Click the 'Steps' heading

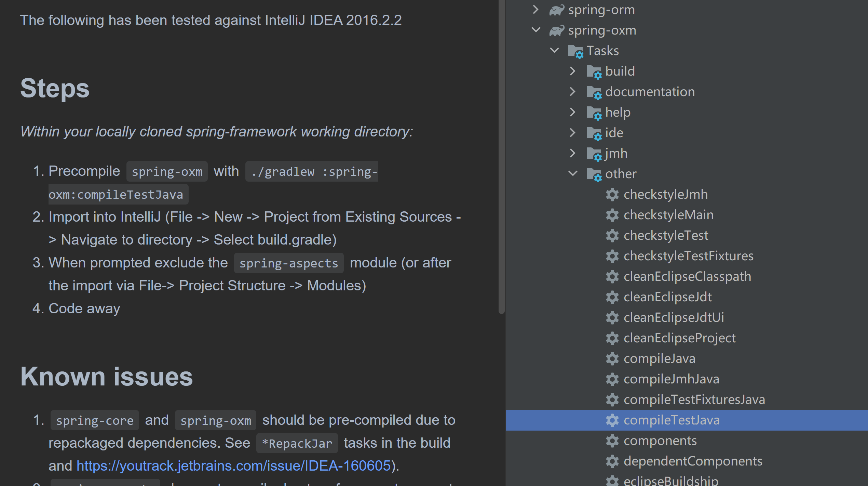coord(55,88)
